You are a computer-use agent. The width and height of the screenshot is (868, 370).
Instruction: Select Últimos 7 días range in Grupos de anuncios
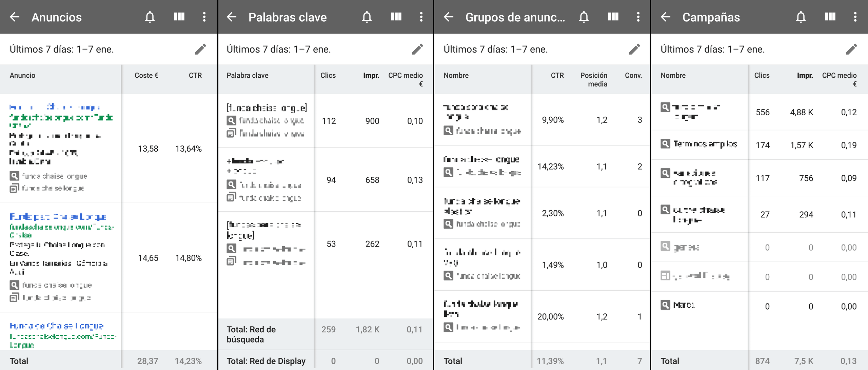pos(496,49)
